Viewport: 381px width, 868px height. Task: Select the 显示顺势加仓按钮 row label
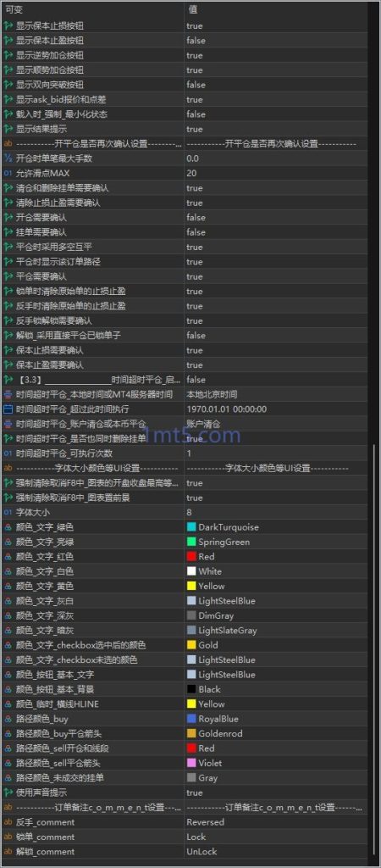(50, 70)
